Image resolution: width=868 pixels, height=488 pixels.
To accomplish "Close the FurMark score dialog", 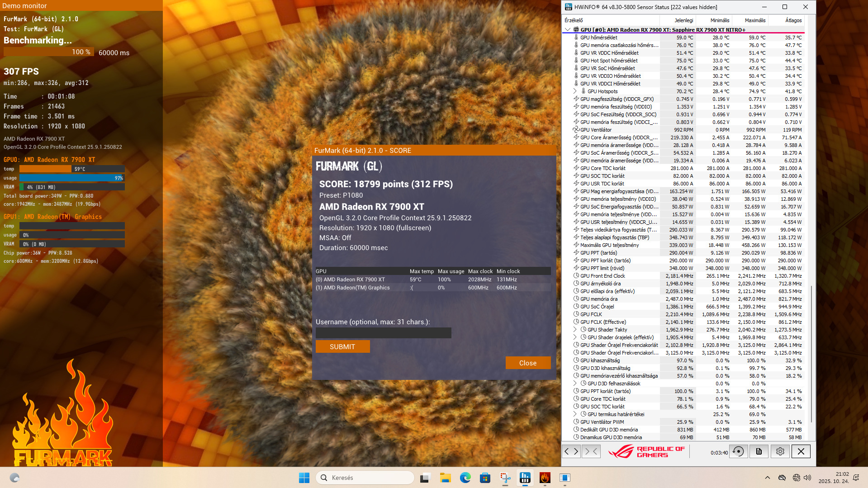I will coord(528,363).
